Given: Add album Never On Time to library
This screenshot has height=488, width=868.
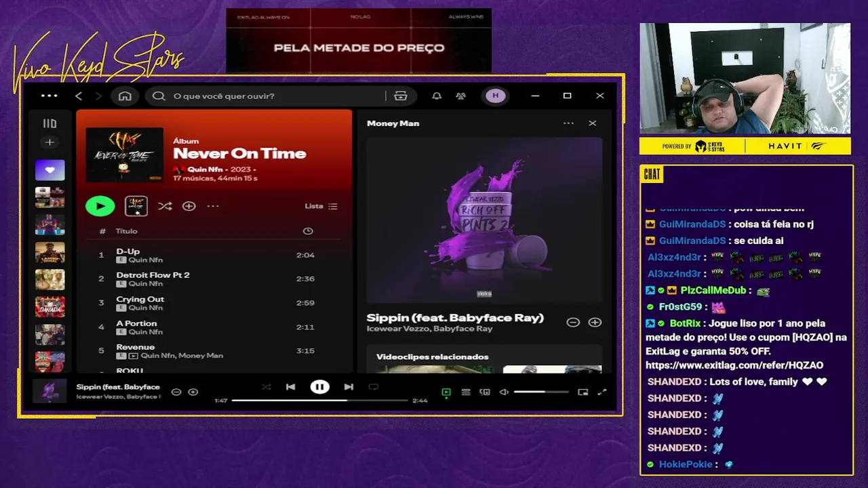Looking at the screenshot, I should (x=189, y=206).
